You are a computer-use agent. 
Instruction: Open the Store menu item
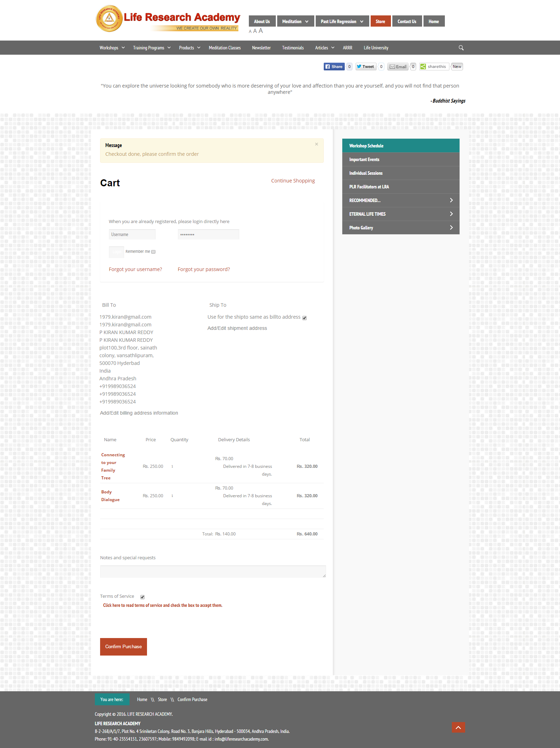(380, 21)
